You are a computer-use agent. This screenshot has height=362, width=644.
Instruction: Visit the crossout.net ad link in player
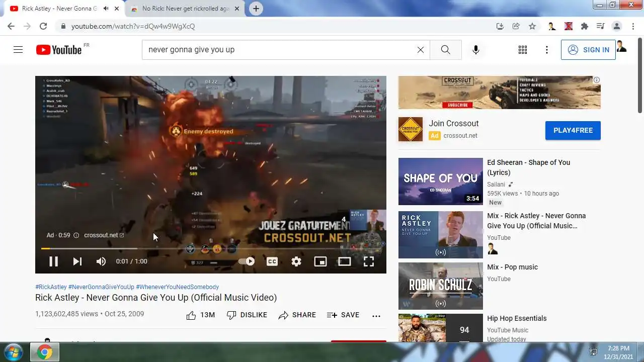pyautogui.click(x=104, y=235)
